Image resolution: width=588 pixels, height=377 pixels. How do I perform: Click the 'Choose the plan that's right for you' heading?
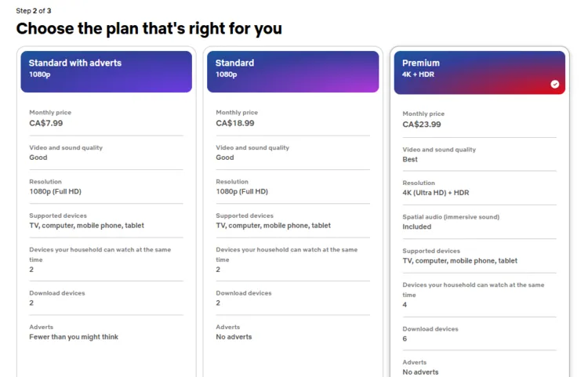pos(149,29)
